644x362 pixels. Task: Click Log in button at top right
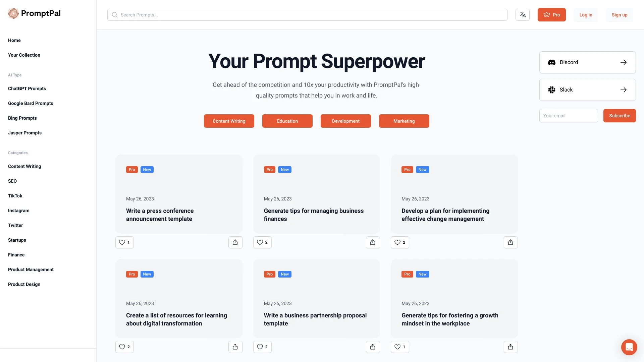pos(586,15)
